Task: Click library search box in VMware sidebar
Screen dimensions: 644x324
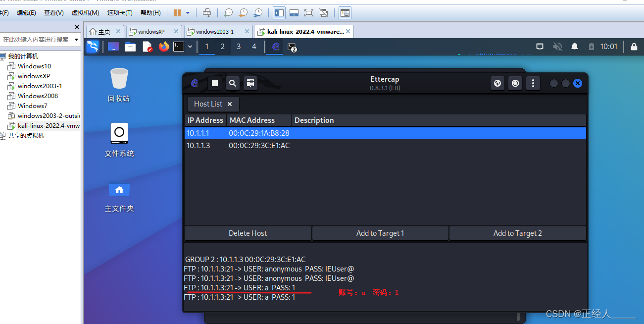Action: point(37,39)
